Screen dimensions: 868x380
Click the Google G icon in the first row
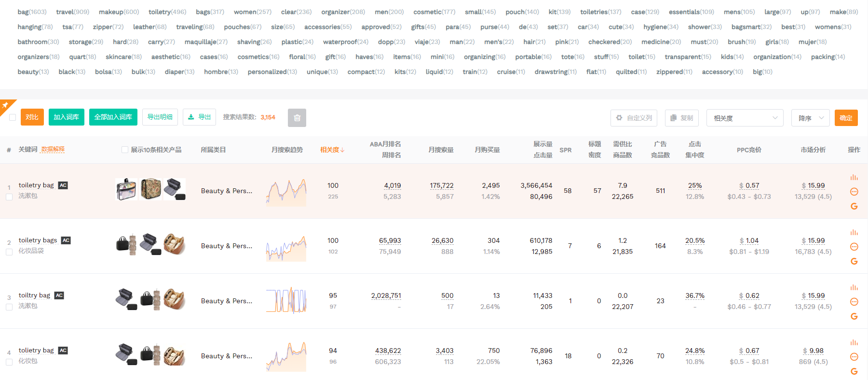pos(854,206)
